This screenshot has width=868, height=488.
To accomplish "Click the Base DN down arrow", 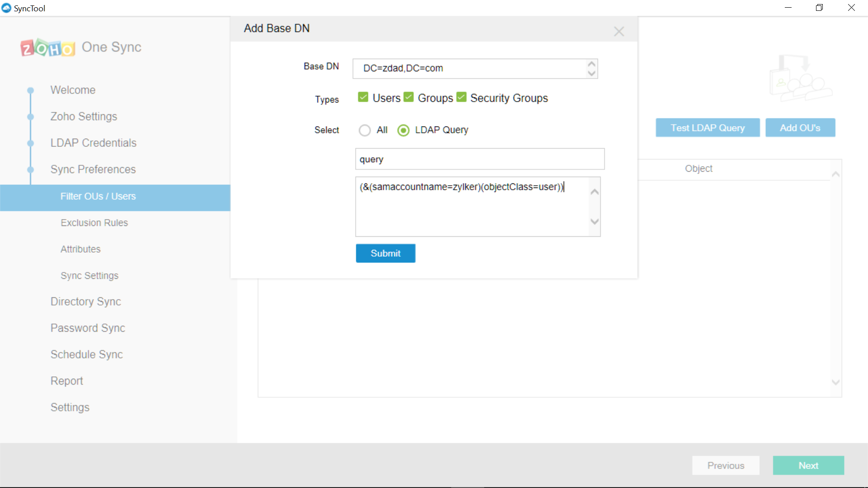I will click(591, 74).
